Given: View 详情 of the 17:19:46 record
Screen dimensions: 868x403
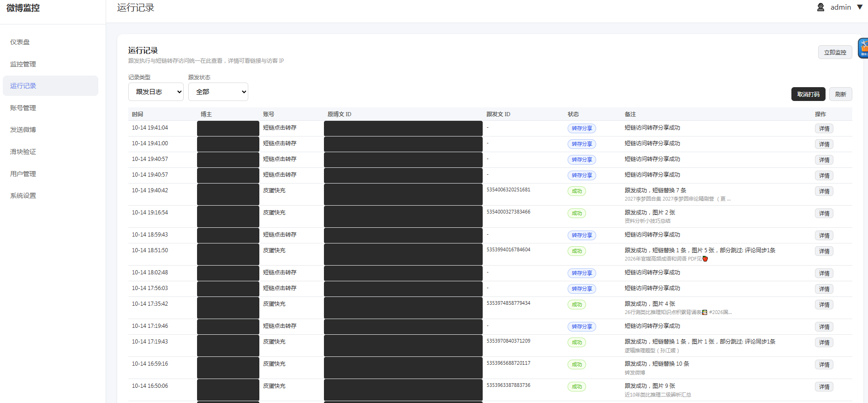Looking at the screenshot, I should click(x=824, y=327).
